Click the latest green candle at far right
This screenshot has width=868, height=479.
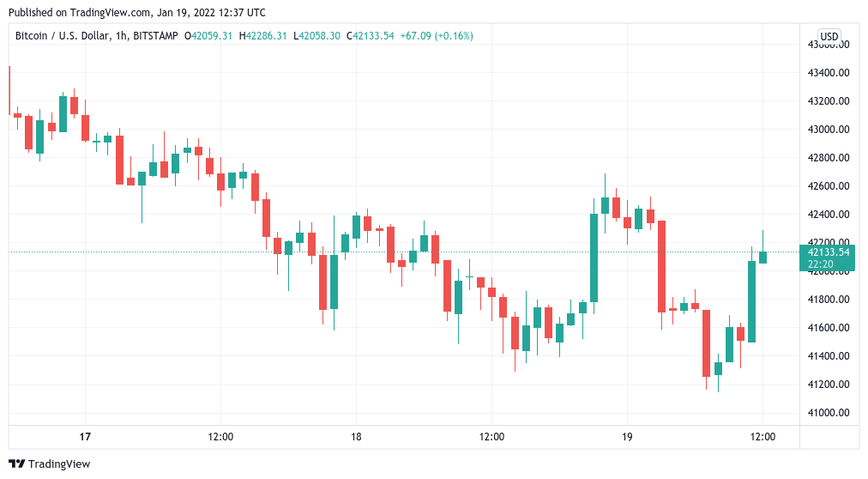763,257
